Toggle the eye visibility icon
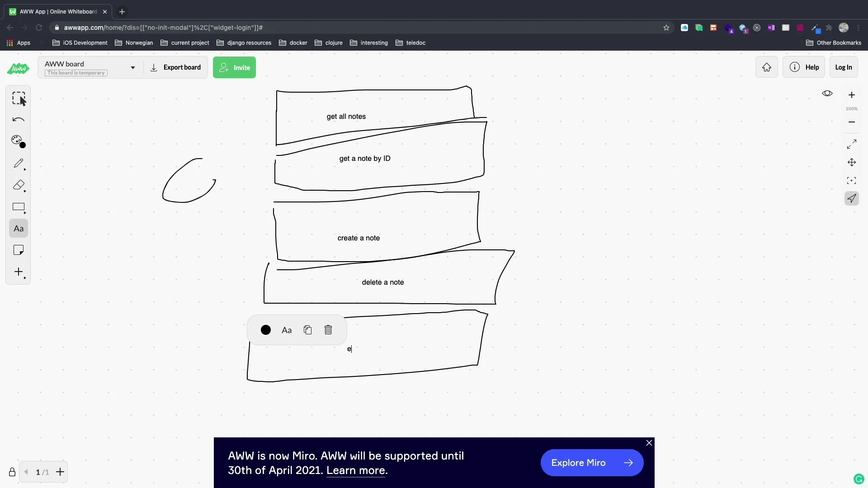868x488 pixels. point(827,94)
